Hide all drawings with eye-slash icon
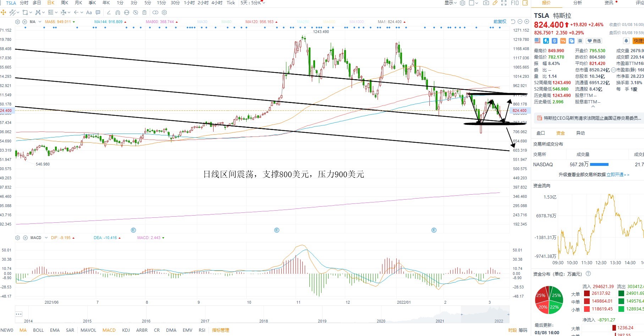The height and width of the screenshot is (336, 644). (x=136, y=12)
